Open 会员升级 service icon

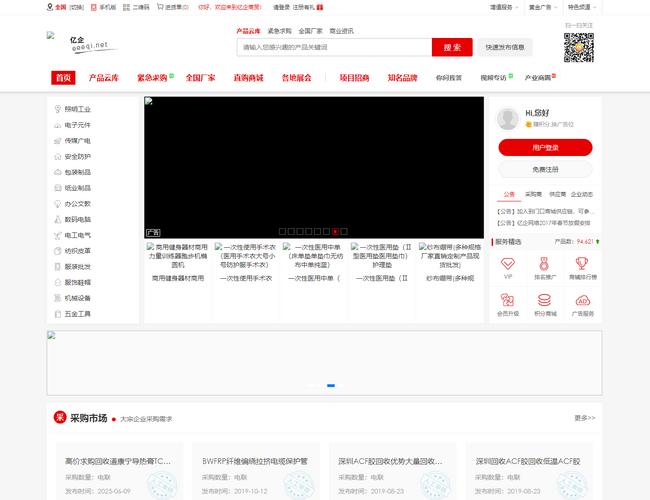point(508,301)
